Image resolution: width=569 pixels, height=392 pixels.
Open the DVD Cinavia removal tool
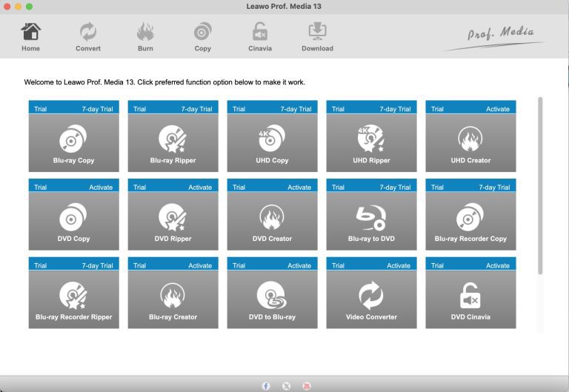(x=470, y=299)
